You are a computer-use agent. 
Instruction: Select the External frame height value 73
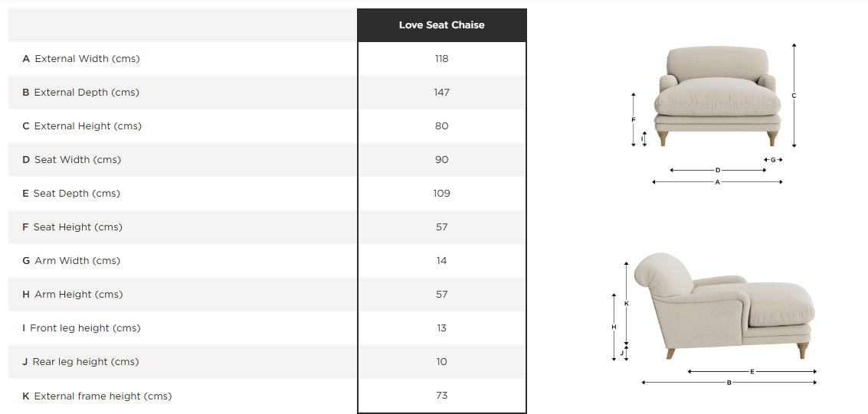point(441,396)
